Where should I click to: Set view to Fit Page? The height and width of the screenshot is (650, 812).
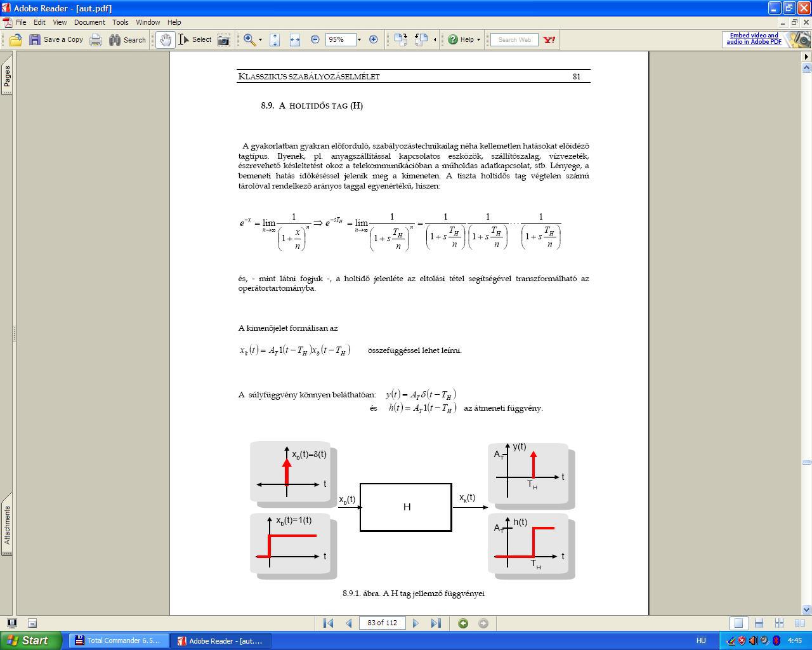(275, 40)
